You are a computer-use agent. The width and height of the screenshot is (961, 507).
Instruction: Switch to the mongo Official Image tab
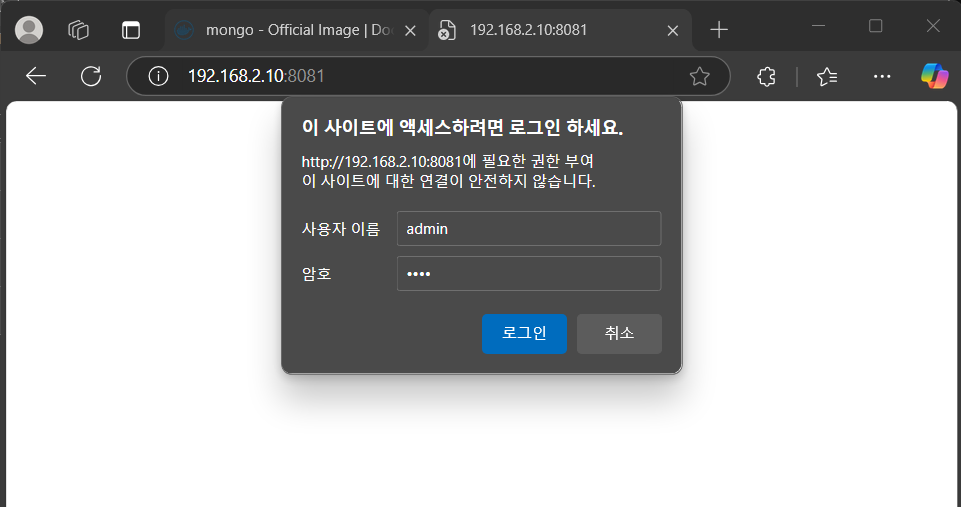(296, 30)
